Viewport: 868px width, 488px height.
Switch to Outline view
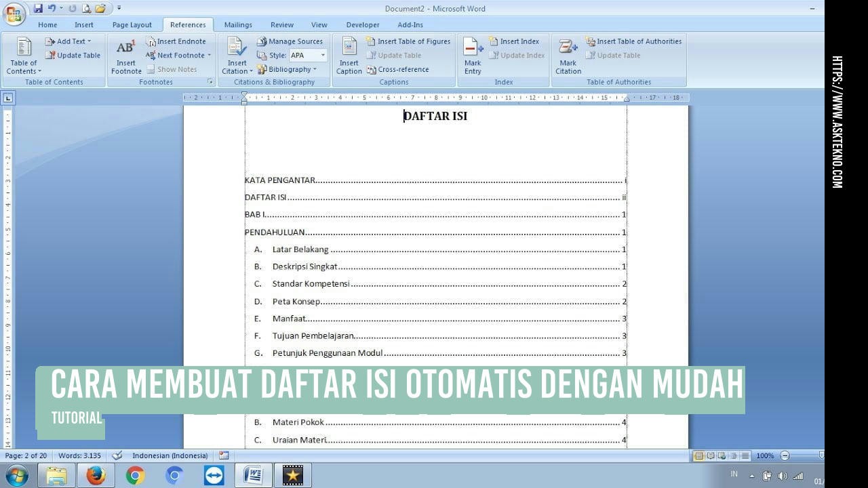[734, 455]
